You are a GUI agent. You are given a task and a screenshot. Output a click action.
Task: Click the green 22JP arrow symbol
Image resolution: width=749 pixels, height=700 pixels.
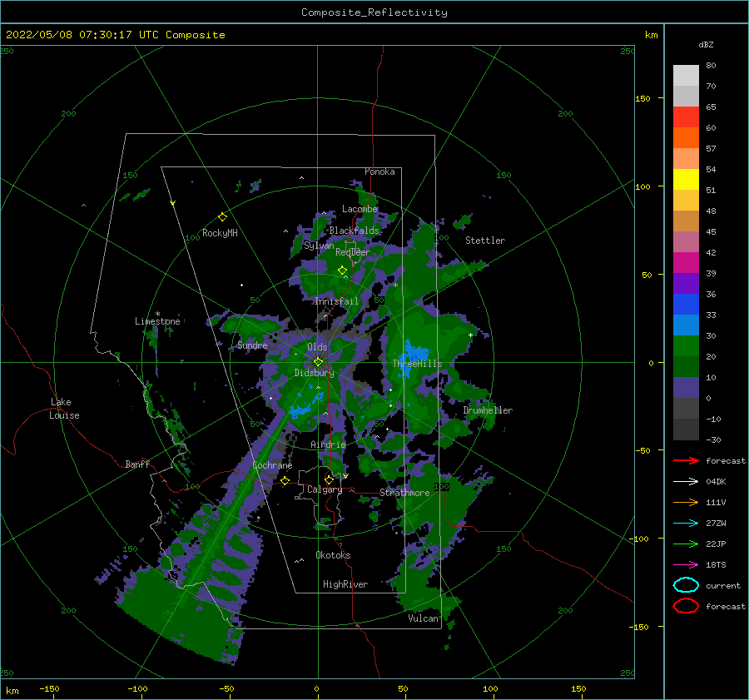[x=686, y=544]
